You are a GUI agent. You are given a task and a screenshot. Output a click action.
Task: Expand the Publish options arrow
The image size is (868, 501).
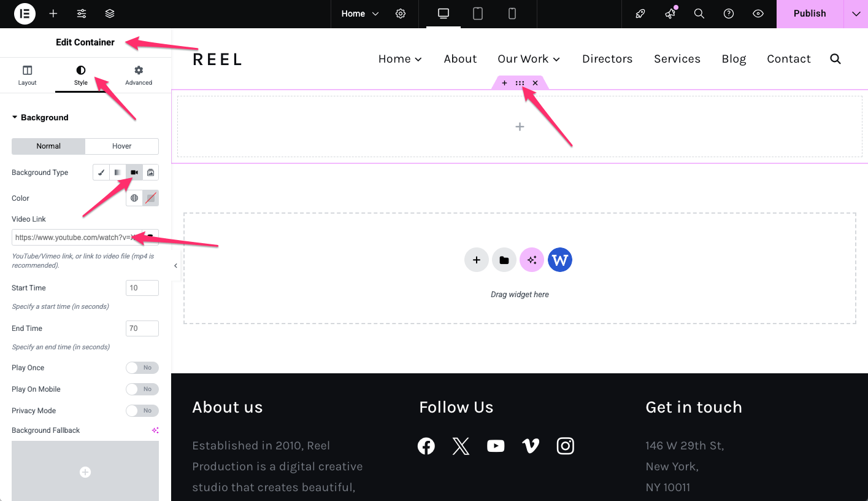(856, 14)
